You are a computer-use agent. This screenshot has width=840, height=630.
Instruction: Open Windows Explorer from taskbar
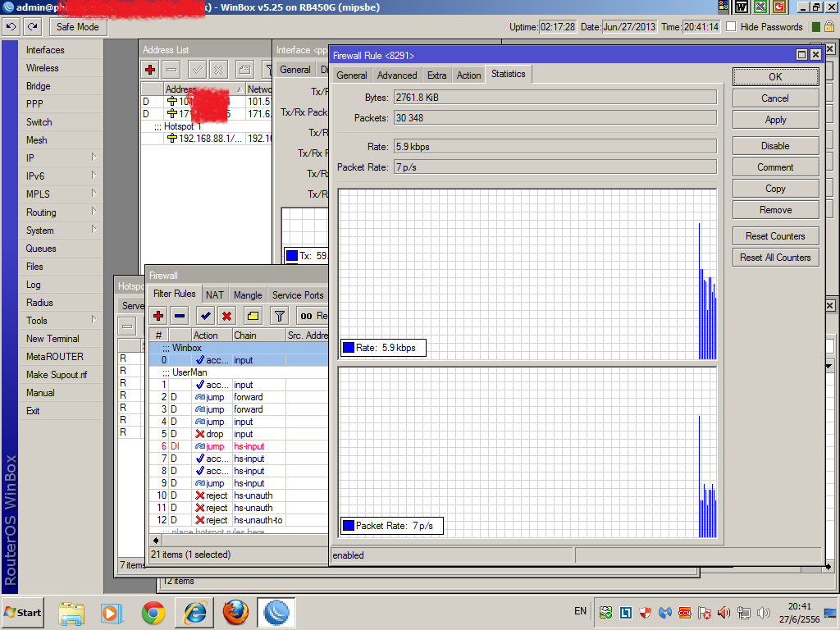pos(71,613)
